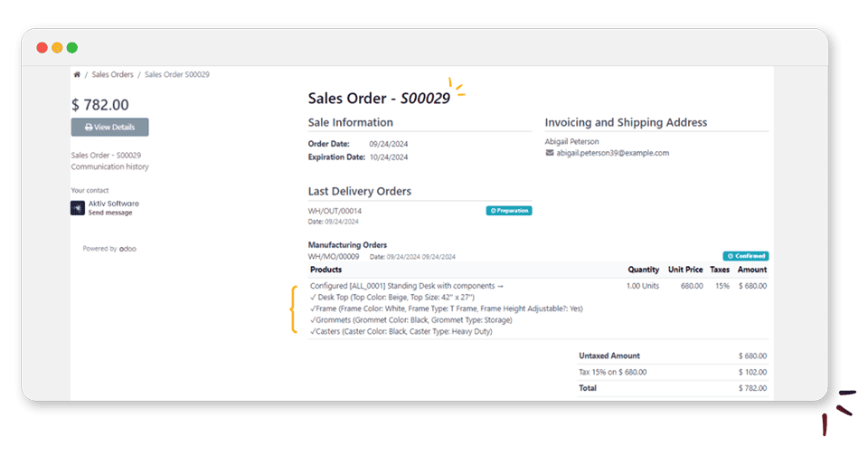868x456 pixels.
Task: Click the Aktiv Software contact name
Action: click(114, 204)
